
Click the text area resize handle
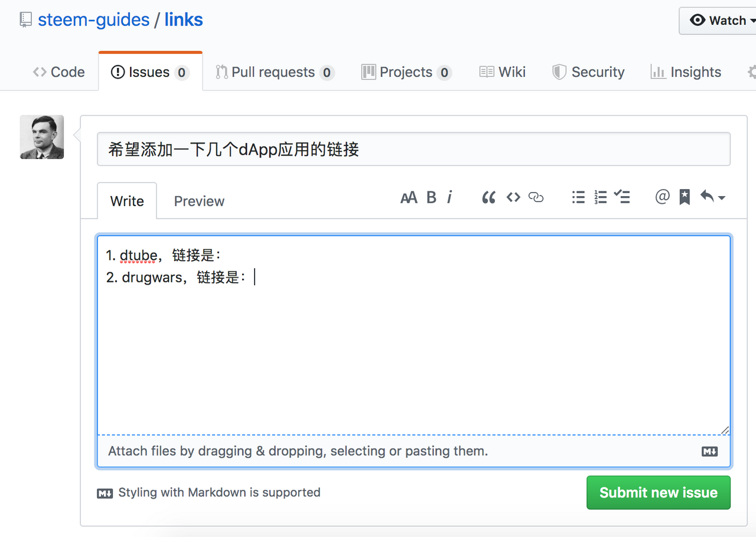(725, 430)
